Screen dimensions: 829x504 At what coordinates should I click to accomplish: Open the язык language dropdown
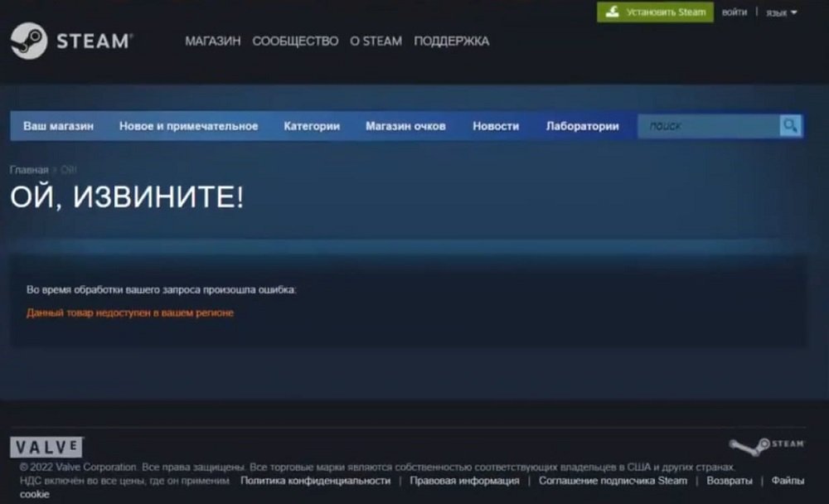pyautogui.click(x=780, y=12)
